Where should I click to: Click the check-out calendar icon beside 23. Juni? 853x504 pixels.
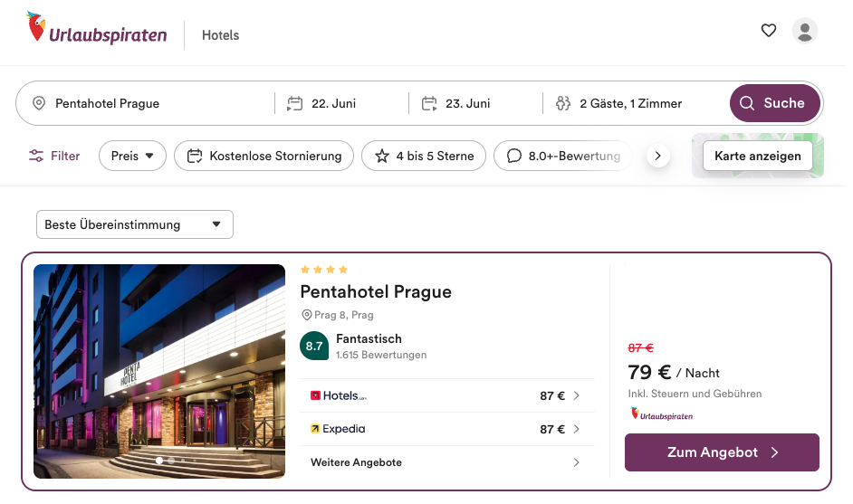tap(429, 103)
